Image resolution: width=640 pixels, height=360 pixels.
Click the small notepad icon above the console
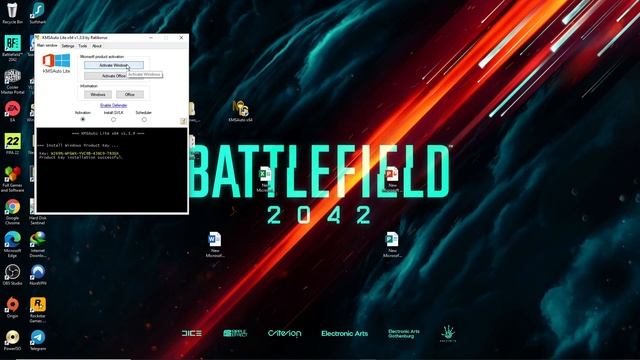coord(183,121)
